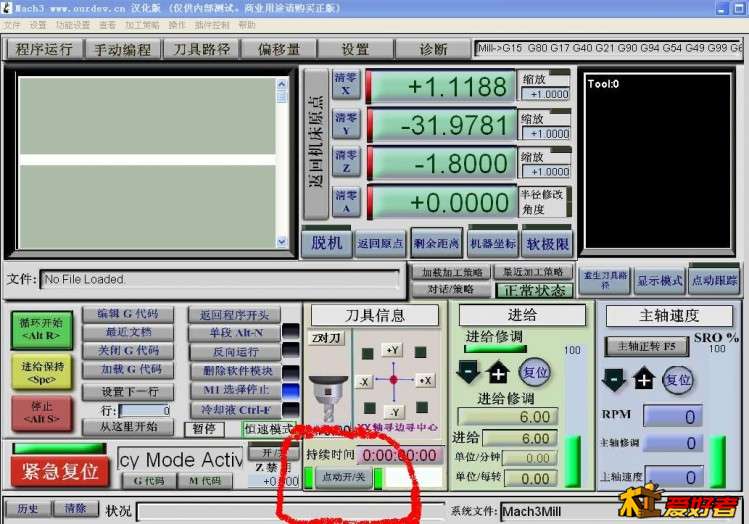Image resolution: width=749 pixels, height=524 pixels.
Task: Toggle 点动开/关 jog on/off
Action: coord(344,477)
